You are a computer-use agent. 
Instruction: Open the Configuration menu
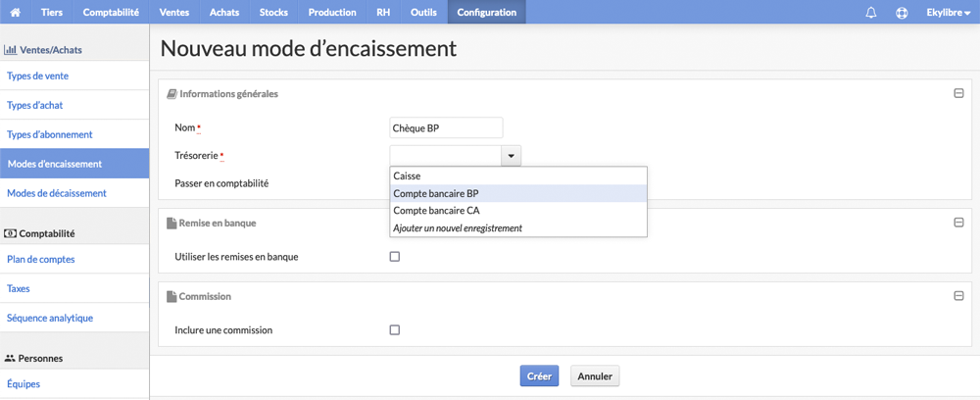487,12
